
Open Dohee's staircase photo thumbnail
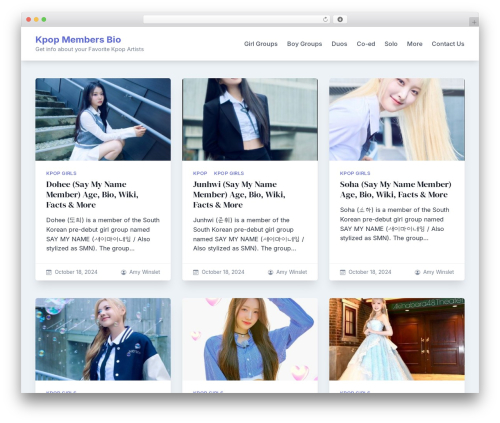coord(103,119)
